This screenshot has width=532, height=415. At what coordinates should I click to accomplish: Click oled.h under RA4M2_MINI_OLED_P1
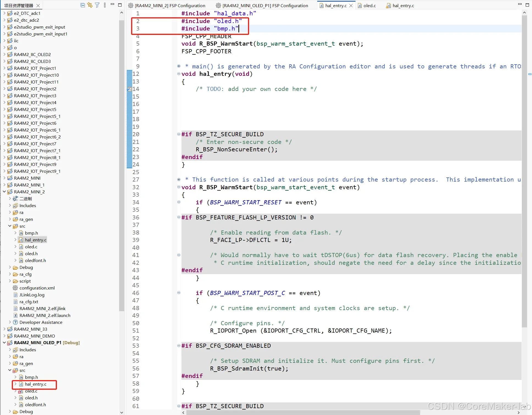click(x=31, y=398)
